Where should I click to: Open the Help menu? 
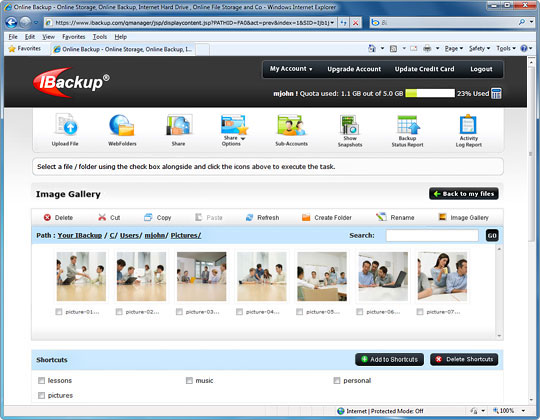121,37
